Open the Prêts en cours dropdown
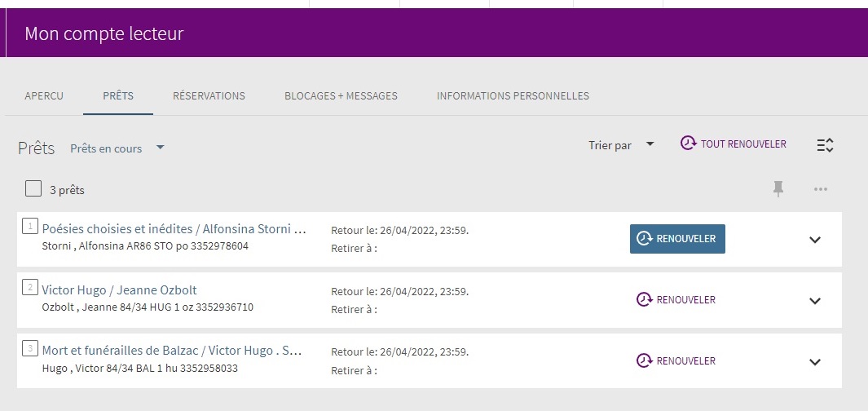Image resolution: width=868 pixels, height=411 pixels. click(117, 148)
